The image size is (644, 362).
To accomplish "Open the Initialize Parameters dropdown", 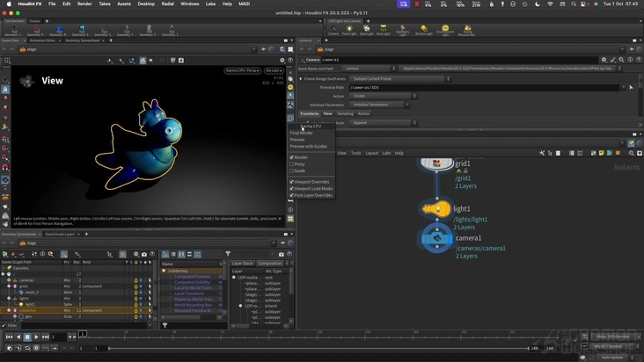I will pos(379,105).
